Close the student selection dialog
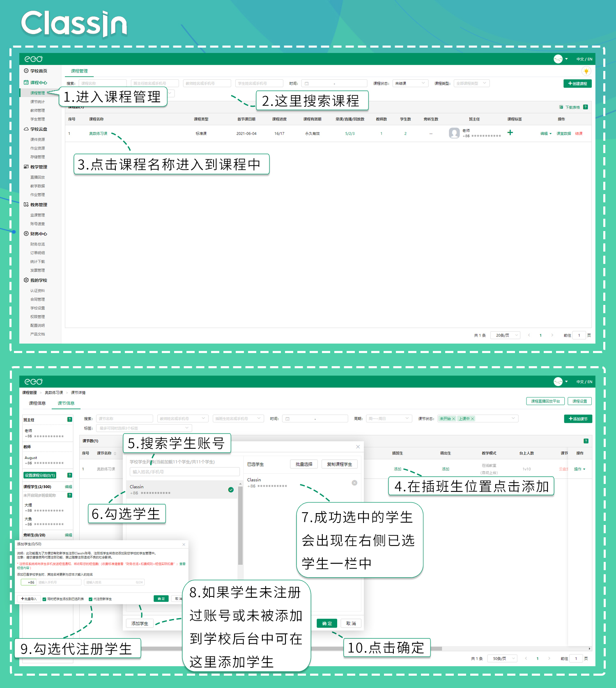This screenshot has width=616, height=688. click(x=358, y=447)
